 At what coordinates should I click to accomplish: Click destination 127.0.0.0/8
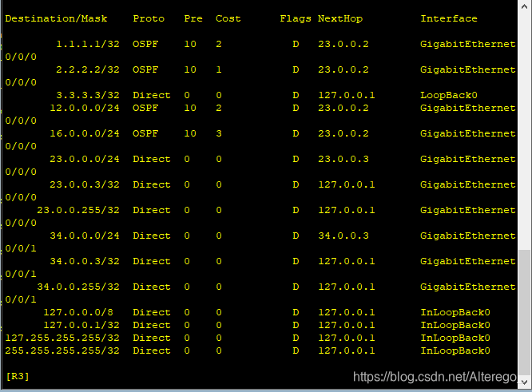pos(78,312)
